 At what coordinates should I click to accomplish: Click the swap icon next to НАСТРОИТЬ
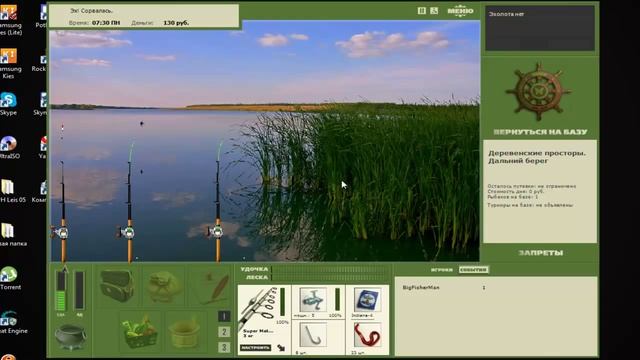[281, 348]
